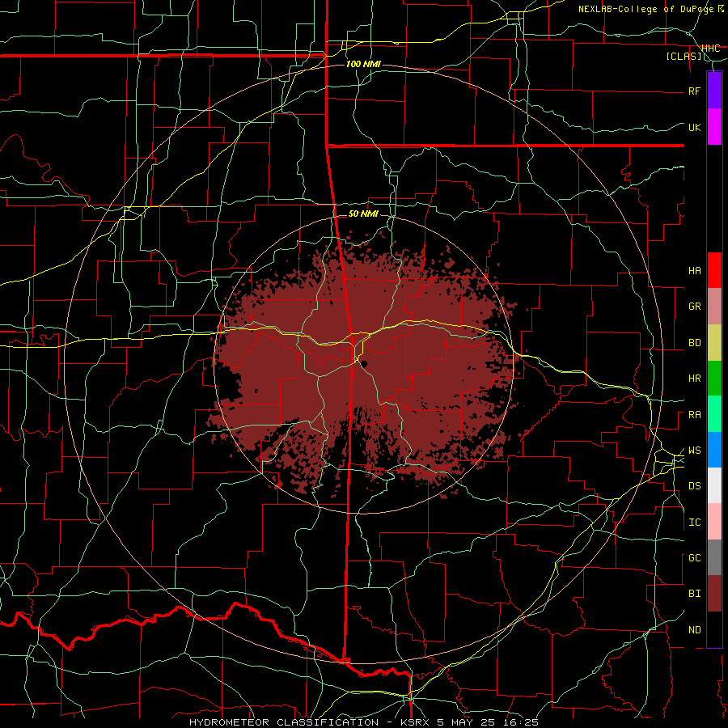Click the RA legend label
728x728 pixels.
694,415
